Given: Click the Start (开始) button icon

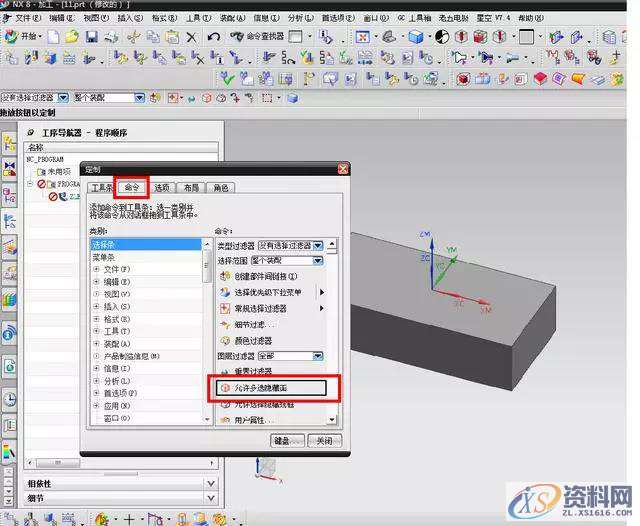Looking at the screenshot, I should [x=24, y=37].
